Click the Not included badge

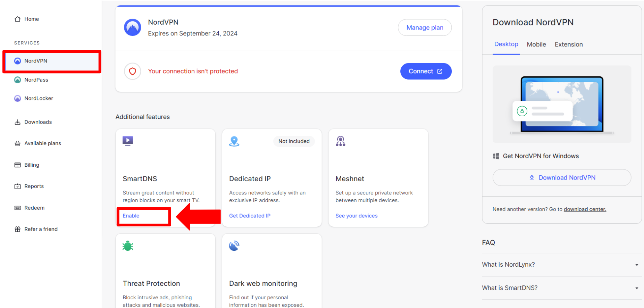294,141
